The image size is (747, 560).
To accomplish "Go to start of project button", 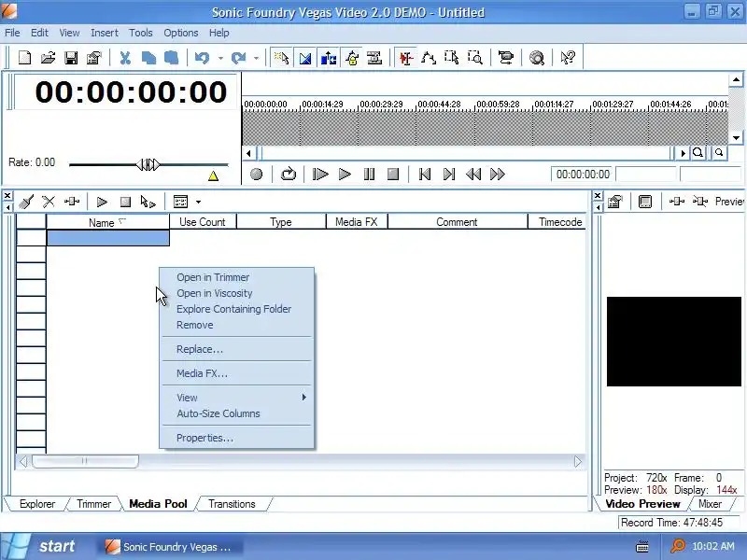I will click(x=425, y=175).
